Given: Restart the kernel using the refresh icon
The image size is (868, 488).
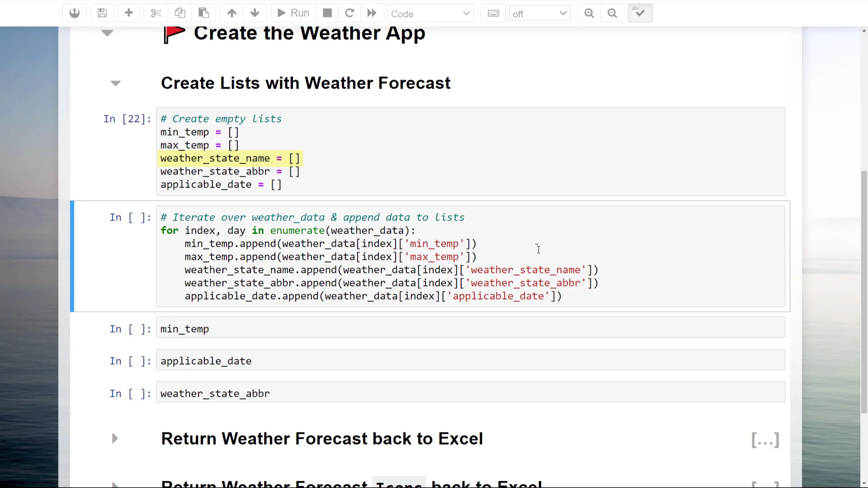Looking at the screenshot, I should tap(349, 13).
